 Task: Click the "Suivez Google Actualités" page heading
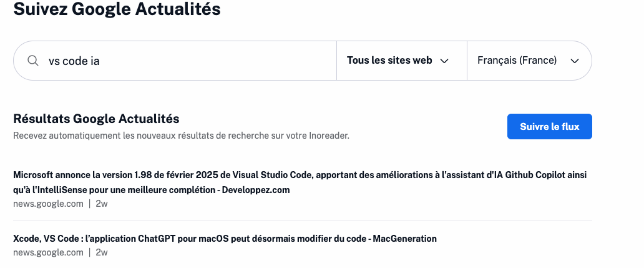[x=117, y=9]
